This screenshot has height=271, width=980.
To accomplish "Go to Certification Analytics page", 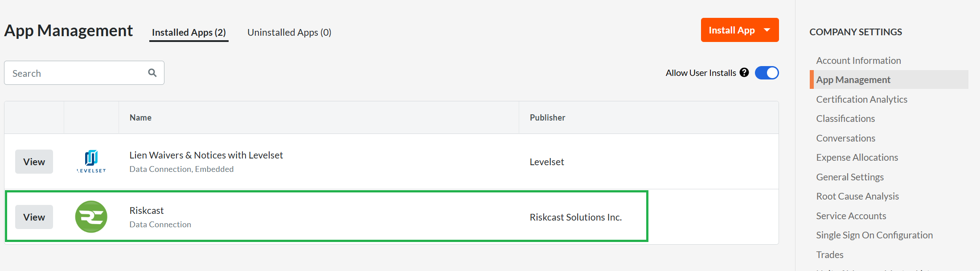I will coord(861,99).
